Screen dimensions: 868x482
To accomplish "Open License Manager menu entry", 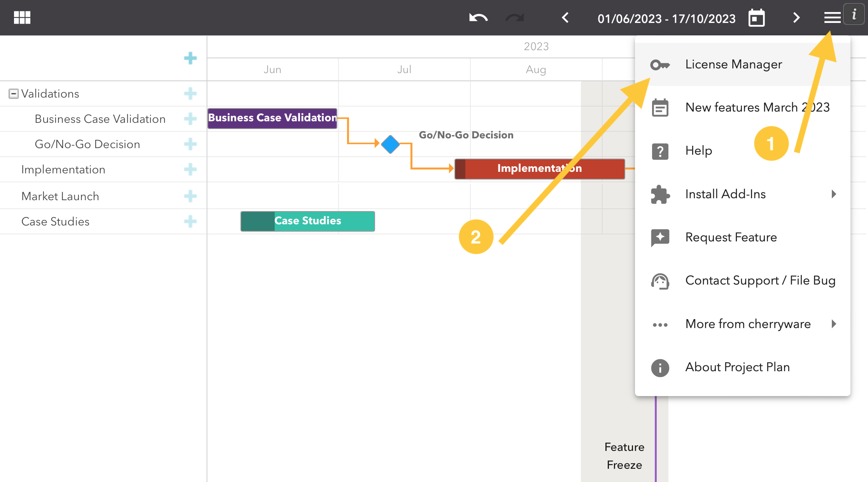I will [x=733, y=64].
